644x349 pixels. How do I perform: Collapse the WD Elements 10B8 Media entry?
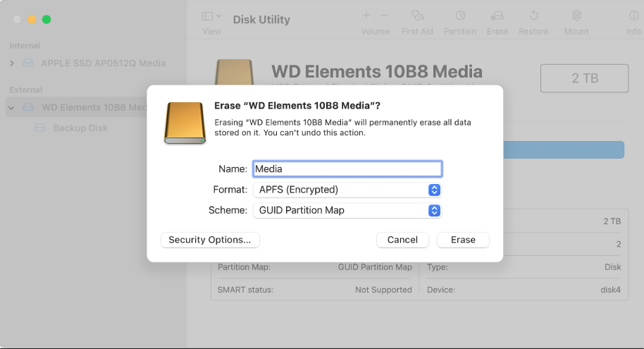click(x=11, y=108)
